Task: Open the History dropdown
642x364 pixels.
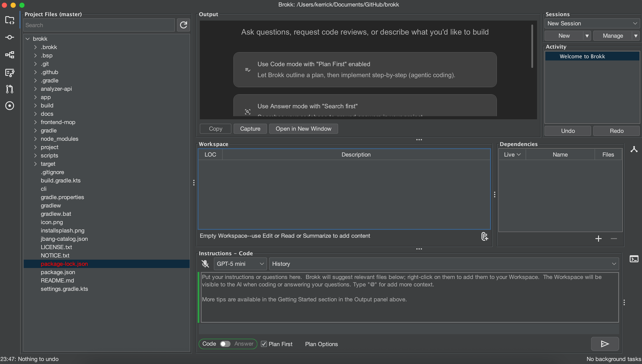Action: click(x=444, y=264)
